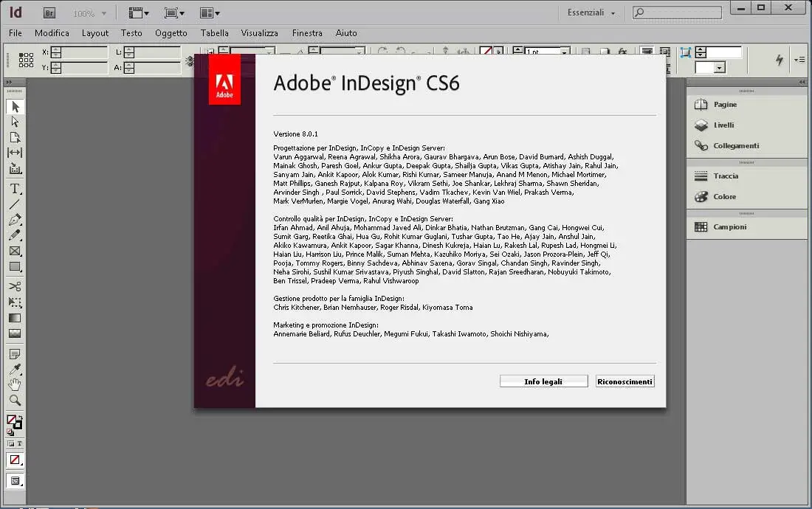Viewport: 812px width, 509px height.
Task: Open the screen mode dropdown
Action: [x=174, y=13]
